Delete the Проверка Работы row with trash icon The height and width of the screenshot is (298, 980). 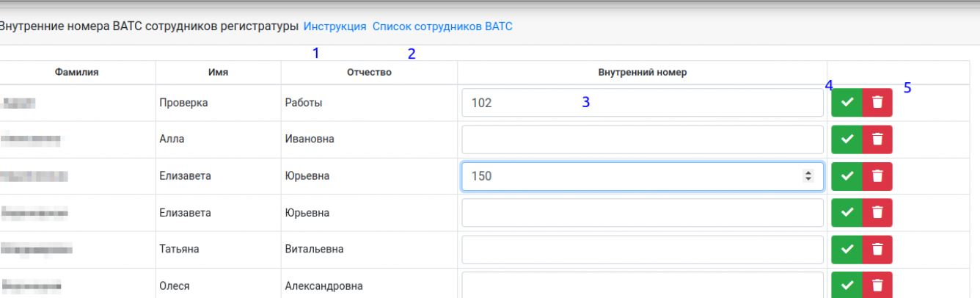(x=877, y=103)
